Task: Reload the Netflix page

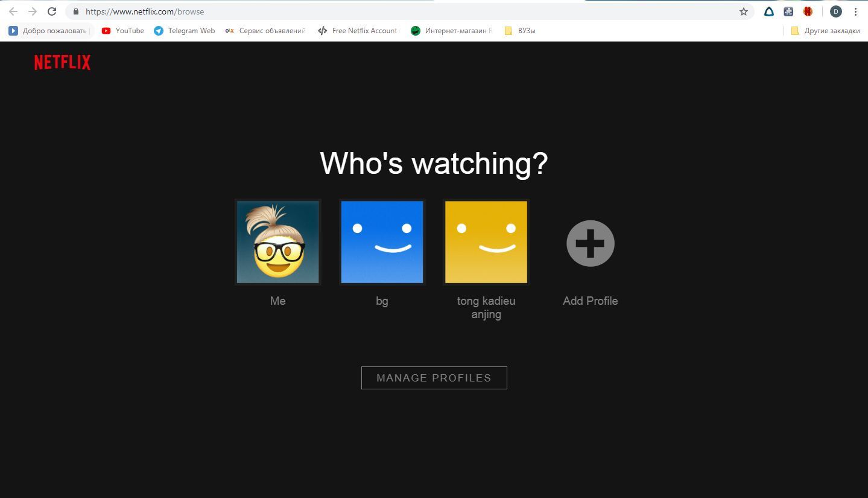Action: (x=52, y=11)
